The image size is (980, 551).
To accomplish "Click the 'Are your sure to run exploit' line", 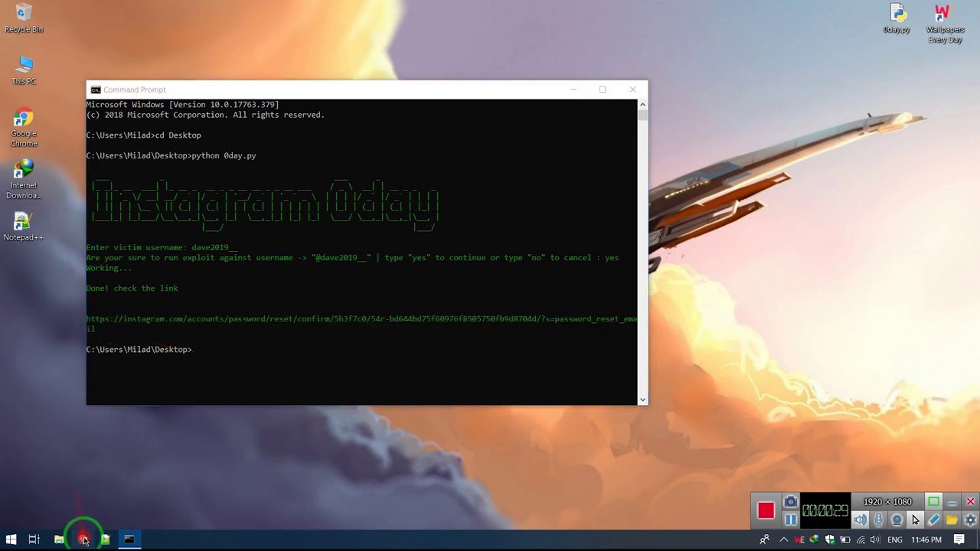I will tap(352, 258).
